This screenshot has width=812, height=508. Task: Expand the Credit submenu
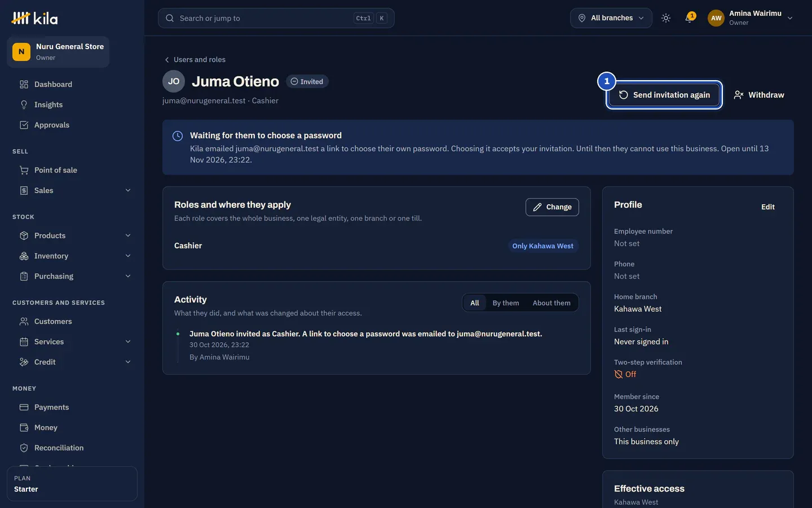128,362
